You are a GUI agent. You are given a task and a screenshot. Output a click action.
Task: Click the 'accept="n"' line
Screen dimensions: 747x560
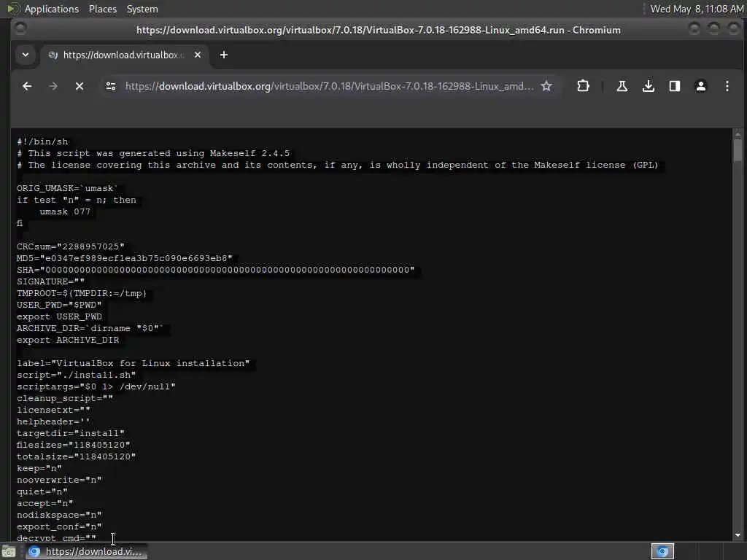(x=44, y=503)
